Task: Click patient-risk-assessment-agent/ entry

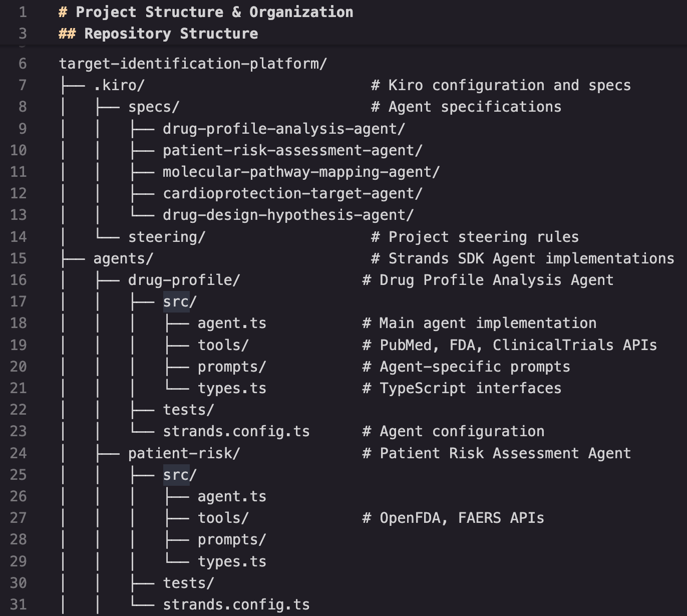Action: (x=292, y=150)
